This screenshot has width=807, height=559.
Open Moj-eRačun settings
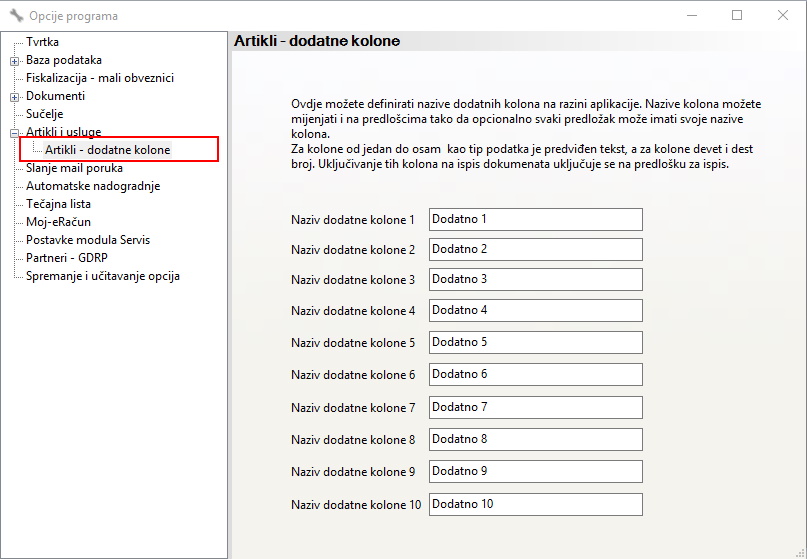58,222
